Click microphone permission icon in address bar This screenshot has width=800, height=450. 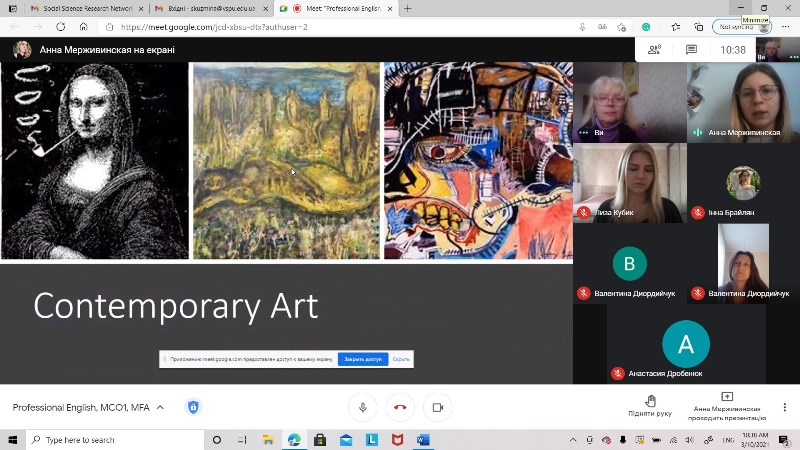coord(582,27)
